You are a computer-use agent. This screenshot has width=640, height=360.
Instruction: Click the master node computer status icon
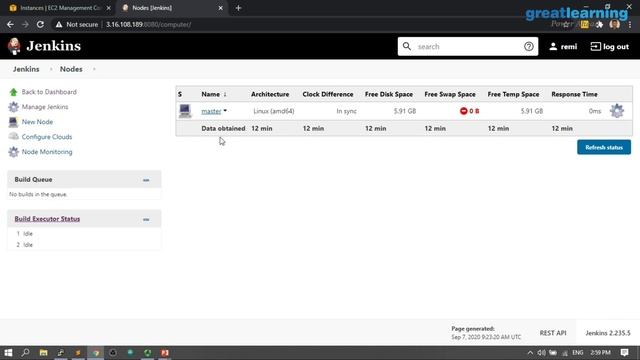185,111
